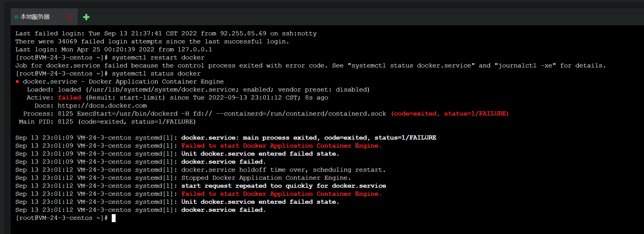
Task: Click first red "Failed to start Docker" log at 23:01:09
Action: click(281, 146)
